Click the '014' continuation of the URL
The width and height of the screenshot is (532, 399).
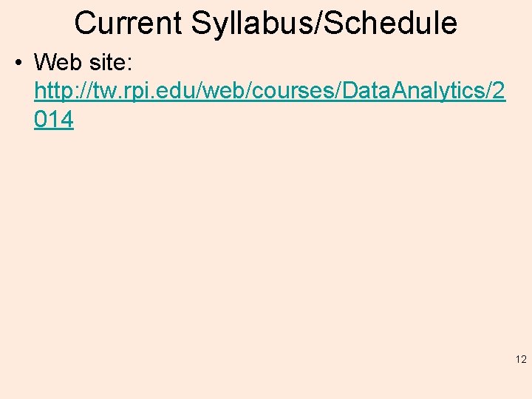pyautogui.click(x=54, y=120)
